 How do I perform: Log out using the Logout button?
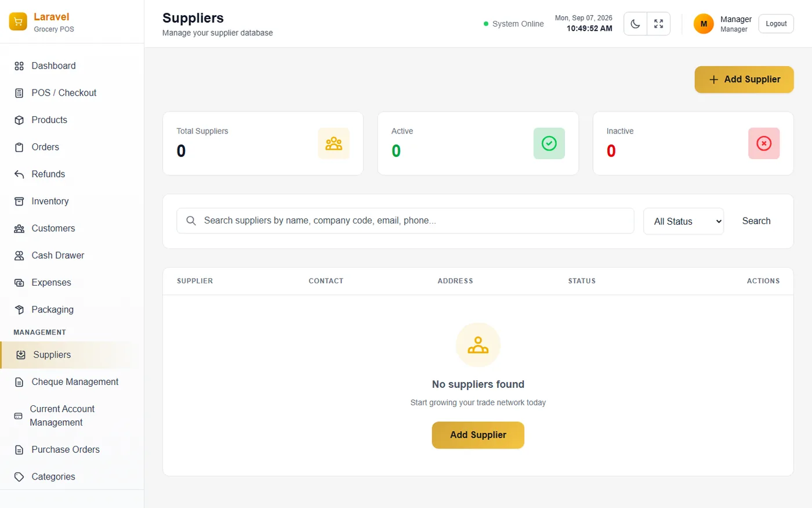[776, 24]
